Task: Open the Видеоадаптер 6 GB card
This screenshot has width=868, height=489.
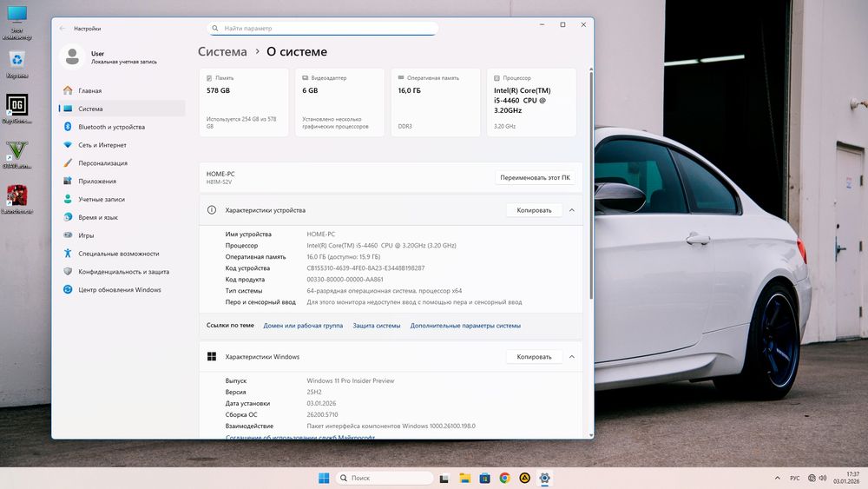Action: (x=339, y=102)
